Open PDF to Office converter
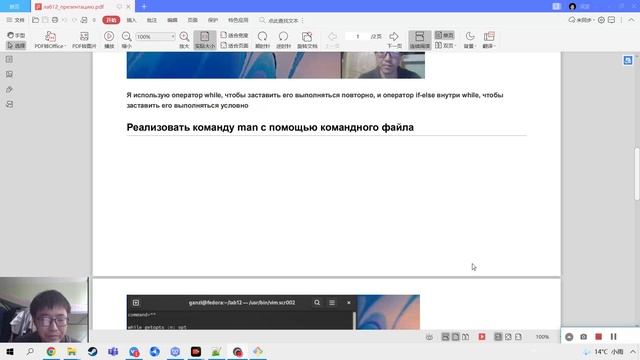 50,40
